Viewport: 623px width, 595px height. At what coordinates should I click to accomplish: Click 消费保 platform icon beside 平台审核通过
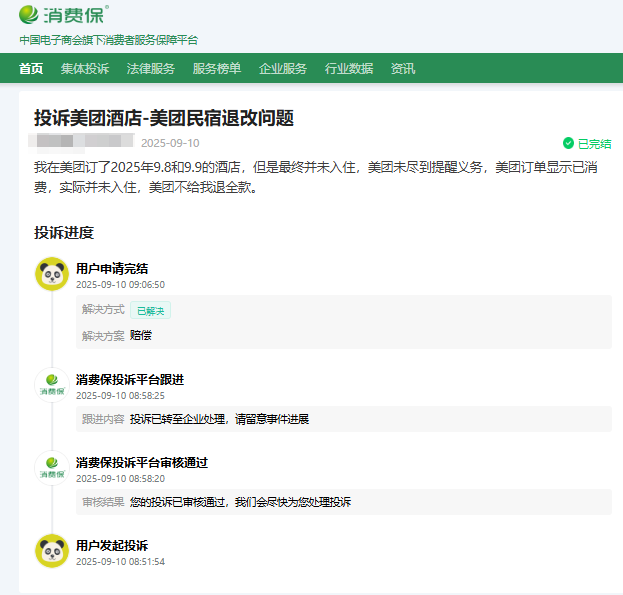[51, 468]
